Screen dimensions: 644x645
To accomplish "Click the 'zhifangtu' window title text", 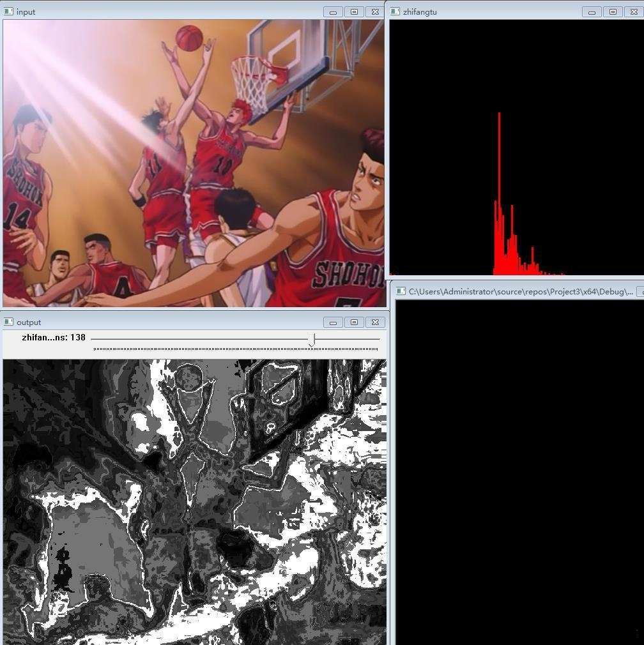I will tap(420, 12).
